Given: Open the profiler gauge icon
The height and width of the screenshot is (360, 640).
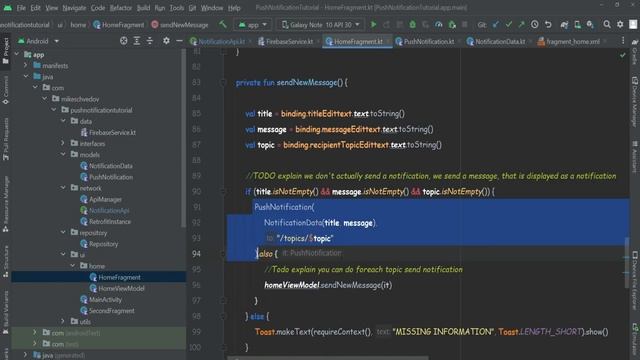Looking at the screenshot, I should click(x=438, y=24).
